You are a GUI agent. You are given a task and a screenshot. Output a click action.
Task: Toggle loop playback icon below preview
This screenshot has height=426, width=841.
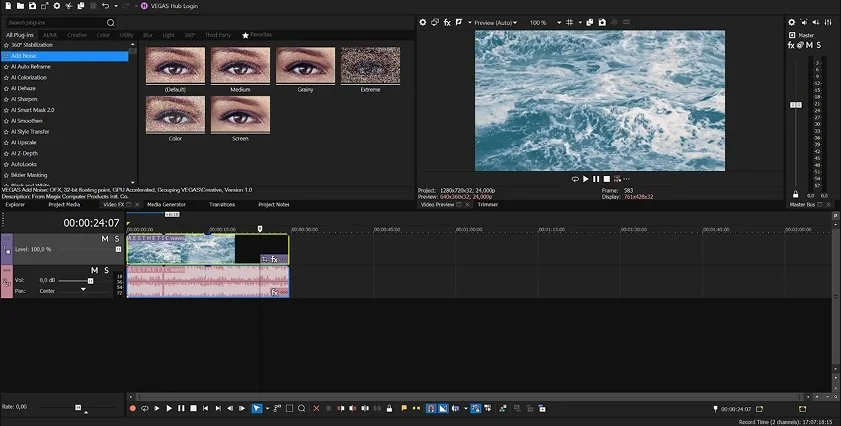click(576, 179)
